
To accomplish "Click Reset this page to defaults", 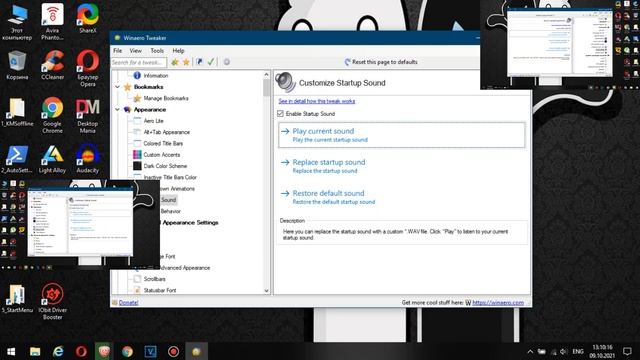I will pyautogui.click(x=381, y=62).
